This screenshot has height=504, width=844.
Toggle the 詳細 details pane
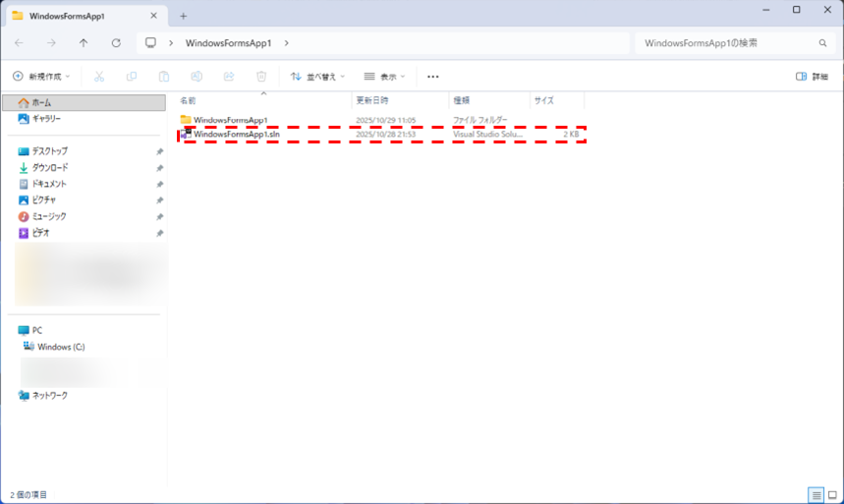[x=812, y=77]
